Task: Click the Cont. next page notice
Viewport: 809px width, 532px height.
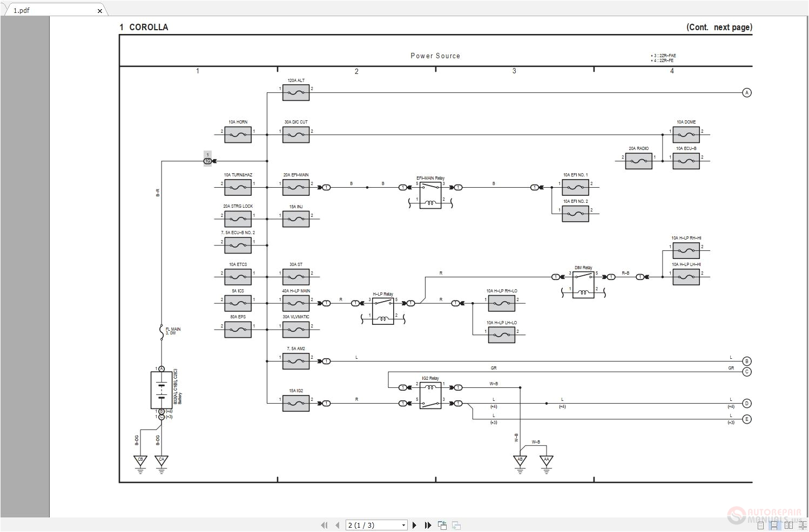Action: tap(719, 27)
